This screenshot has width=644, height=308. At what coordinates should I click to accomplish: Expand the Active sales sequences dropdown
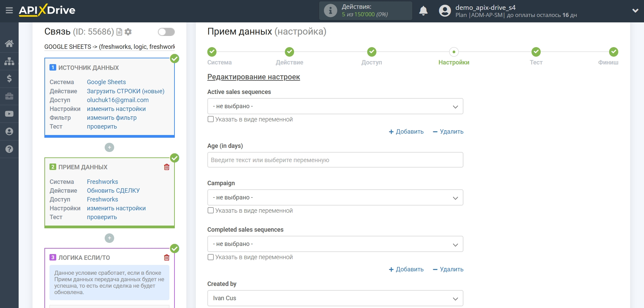point(335,107)
